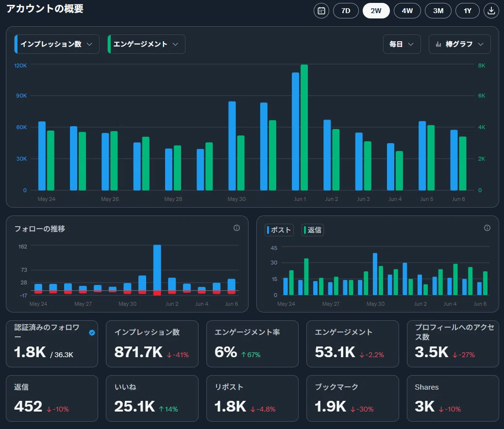Viewport: 504px width, 429px height.
Task: Expand the 毎日 interval dropdown
Action: pos(402,44)
